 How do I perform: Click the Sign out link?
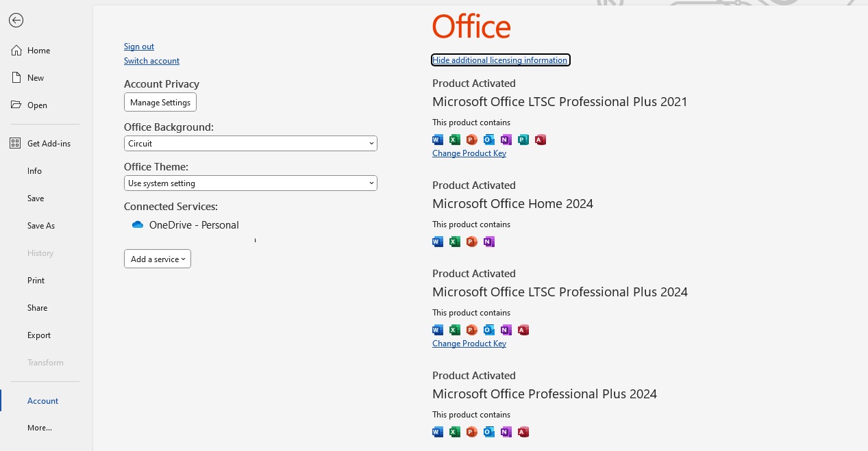[x=139, y=47]
